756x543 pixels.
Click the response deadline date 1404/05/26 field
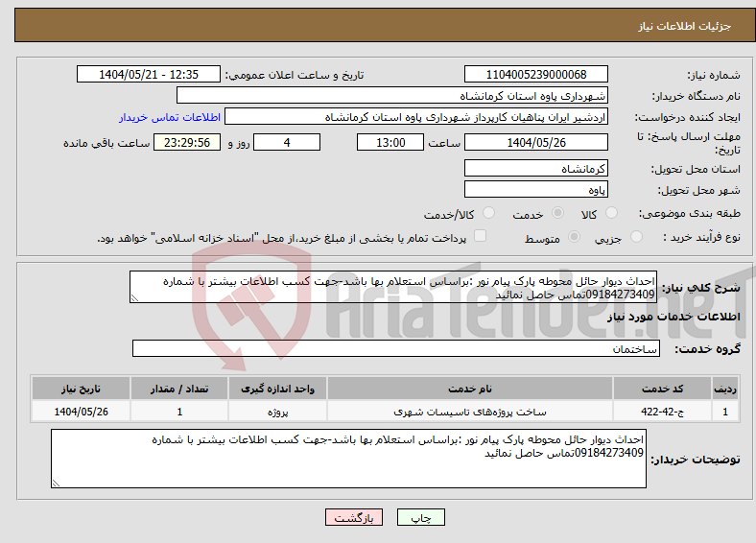535,142
